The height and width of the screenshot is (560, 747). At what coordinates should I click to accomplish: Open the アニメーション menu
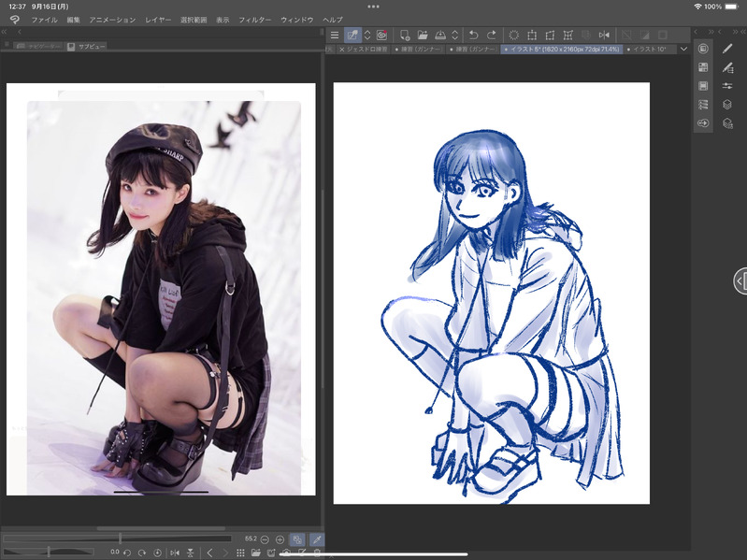point(112,20)
